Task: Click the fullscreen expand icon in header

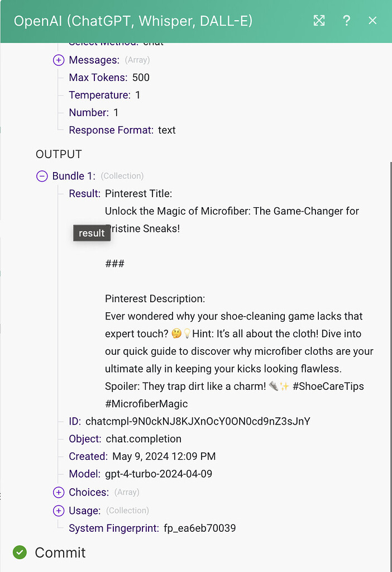Action: click(319, 21)
